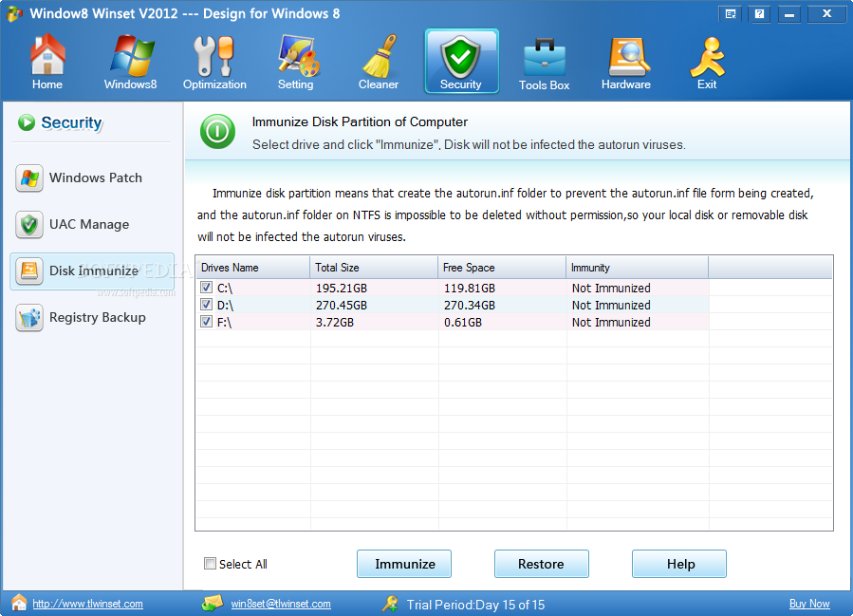Open the Setting paint palette icon
Image resolution: width=853 pixels, height=616 pixels.
pos(298,55)
